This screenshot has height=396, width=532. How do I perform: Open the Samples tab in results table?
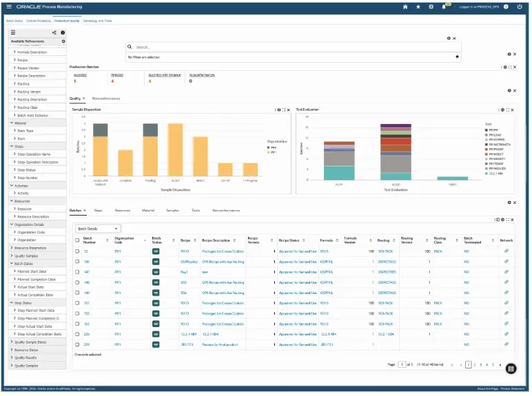click(172, 209)
